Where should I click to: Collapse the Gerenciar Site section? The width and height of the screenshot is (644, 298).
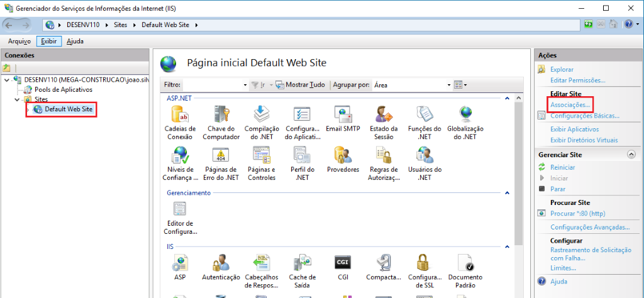click(631, 154)
